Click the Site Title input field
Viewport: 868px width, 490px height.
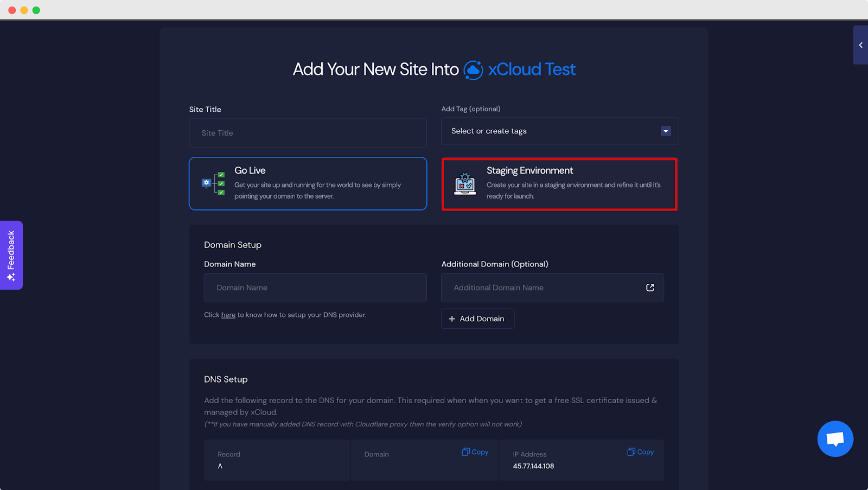pos(308,133)
